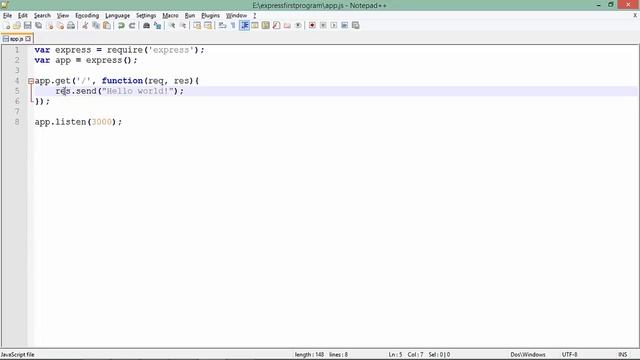Click the INS insert mode indicator
Image resolution: width=640 pixels, height=360 pixels.
[x=622, y=355]
